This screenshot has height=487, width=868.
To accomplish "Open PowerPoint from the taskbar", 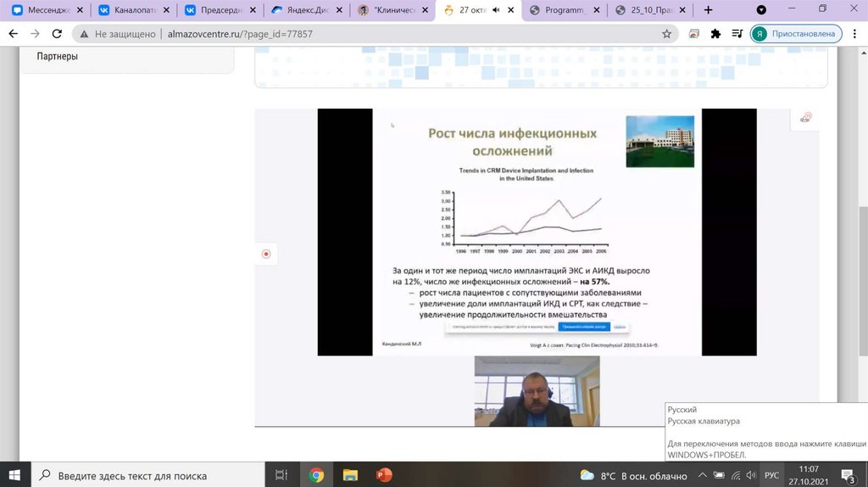I will click(384, 475).
